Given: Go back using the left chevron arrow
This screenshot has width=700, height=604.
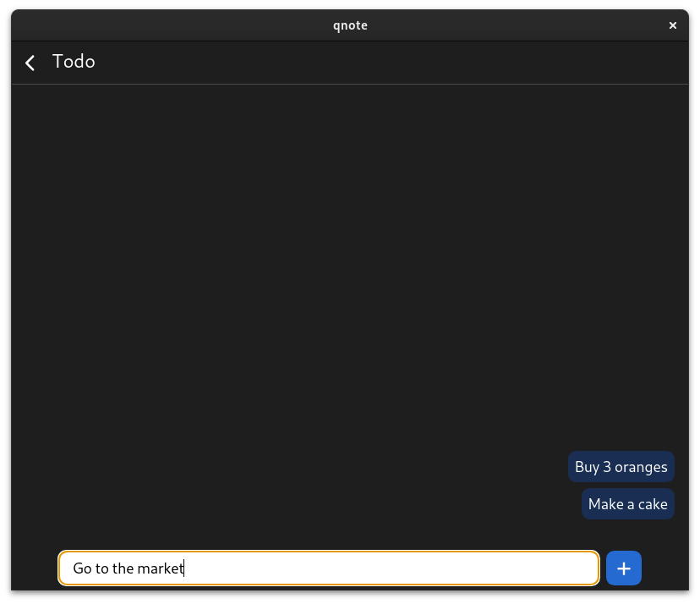Looking at the screenshot, I should [x=30, y=63].
